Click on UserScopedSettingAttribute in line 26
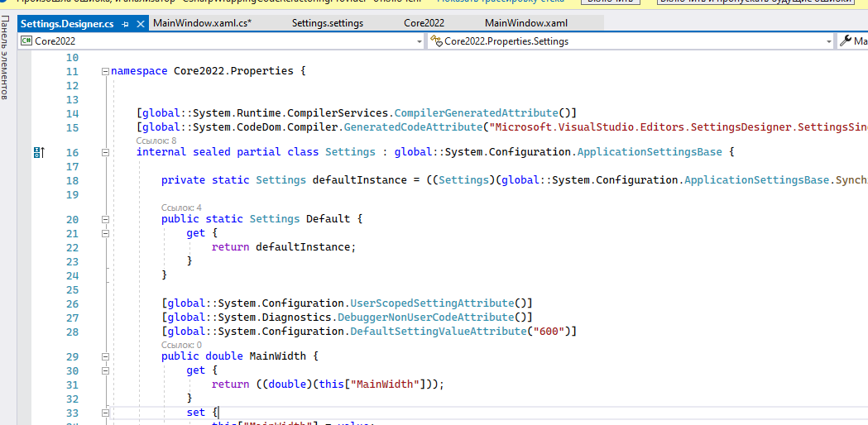The height and width of the screenshot is (425, 868). 432,303
